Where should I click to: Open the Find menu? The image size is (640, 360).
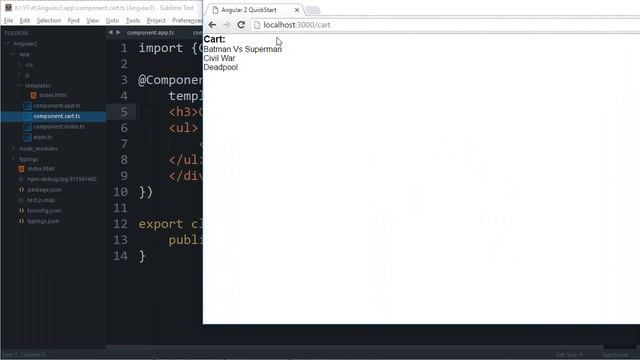[x=73, y=20]
